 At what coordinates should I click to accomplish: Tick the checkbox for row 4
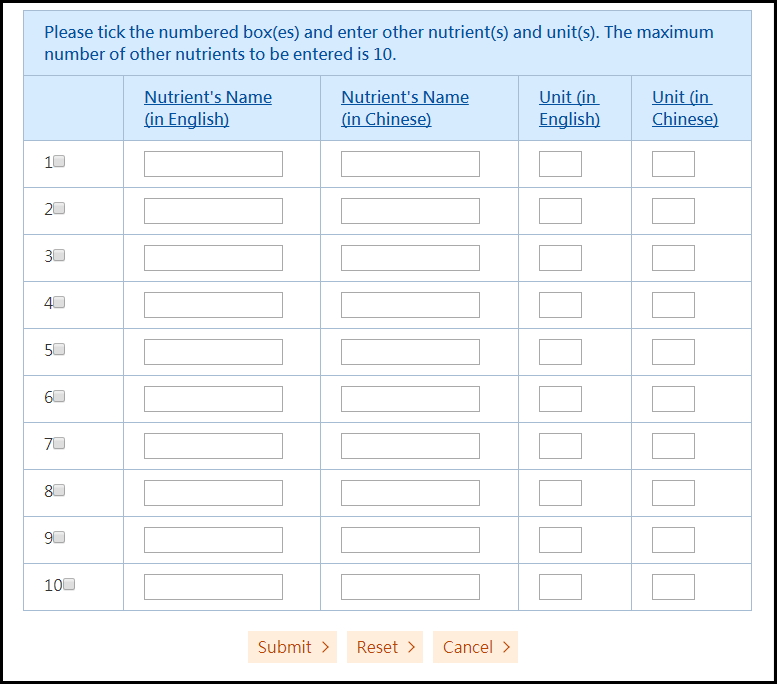tap(59, 303)
